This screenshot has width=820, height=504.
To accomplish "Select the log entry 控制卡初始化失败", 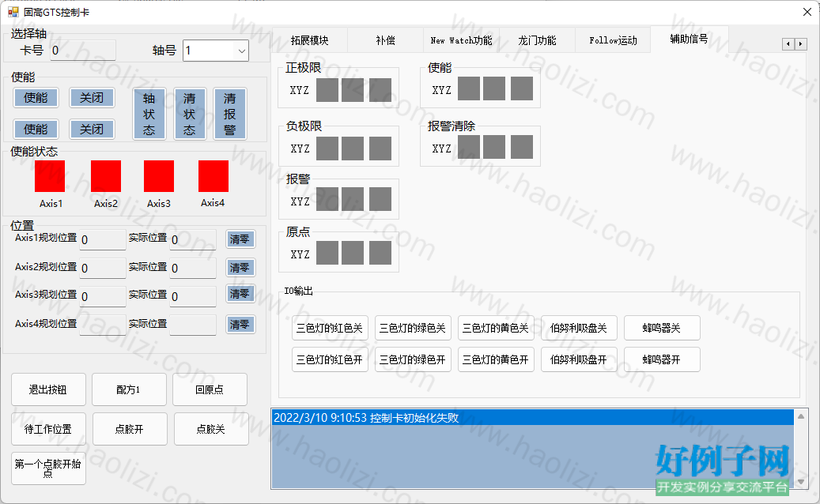I will coord(532,418).
